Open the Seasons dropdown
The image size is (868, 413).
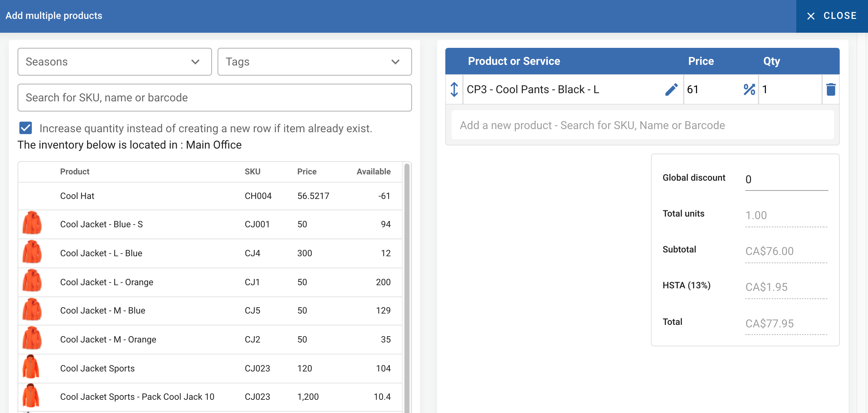(114, 62)
